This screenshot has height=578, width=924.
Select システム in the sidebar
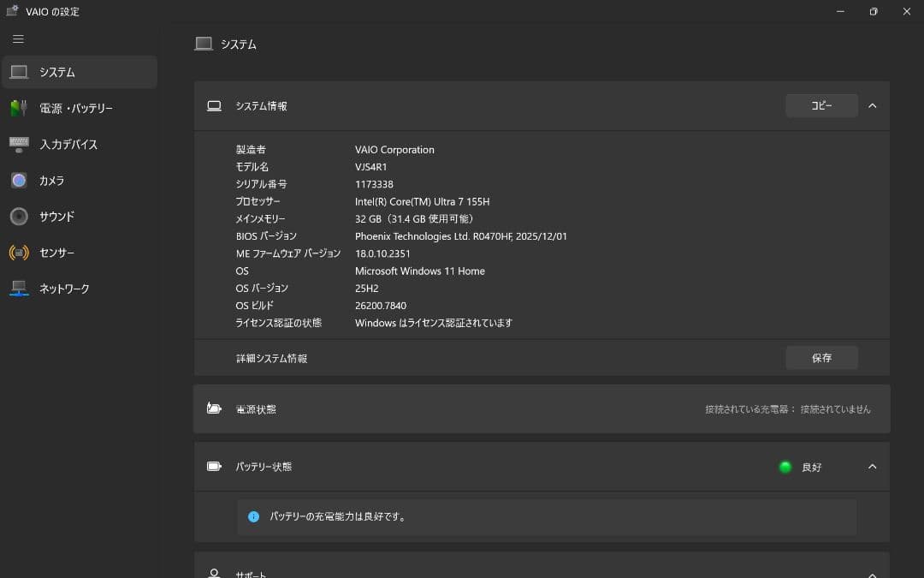click(80, 72)
